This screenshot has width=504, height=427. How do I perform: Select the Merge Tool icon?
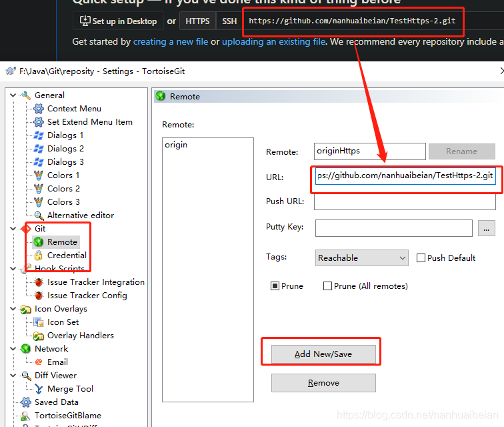39,389
